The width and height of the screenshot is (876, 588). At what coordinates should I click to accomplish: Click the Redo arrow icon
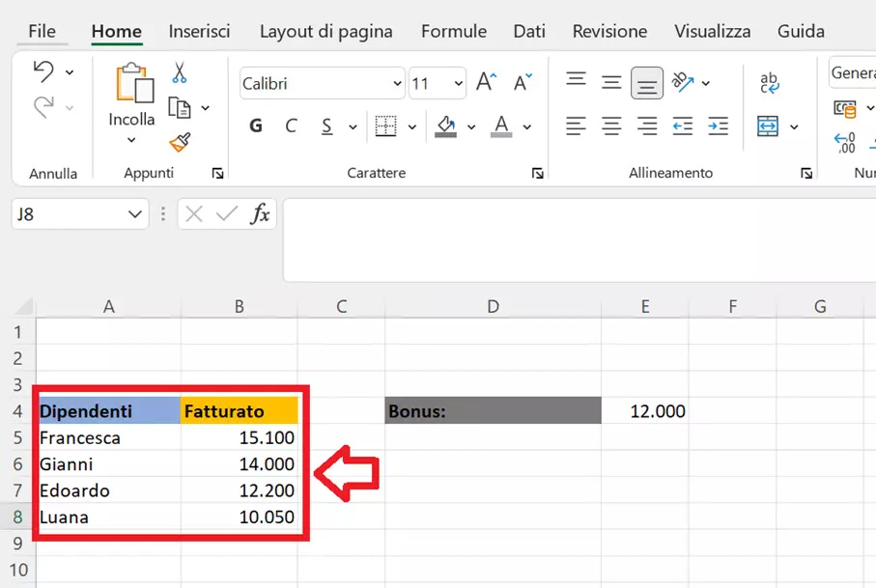pyautogui.click(x=43, y=106)
